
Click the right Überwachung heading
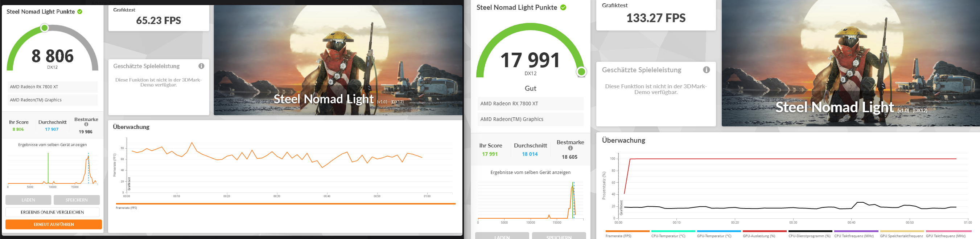tap(623, 140)
